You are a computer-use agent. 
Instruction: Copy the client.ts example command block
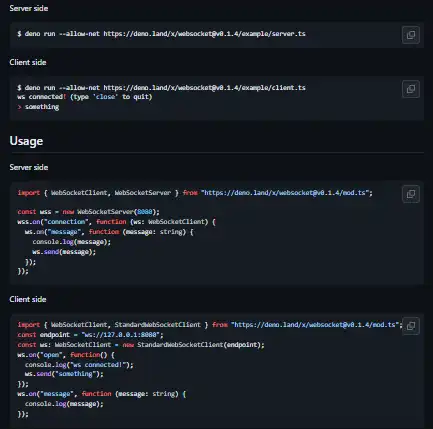(x=411, y=89)
